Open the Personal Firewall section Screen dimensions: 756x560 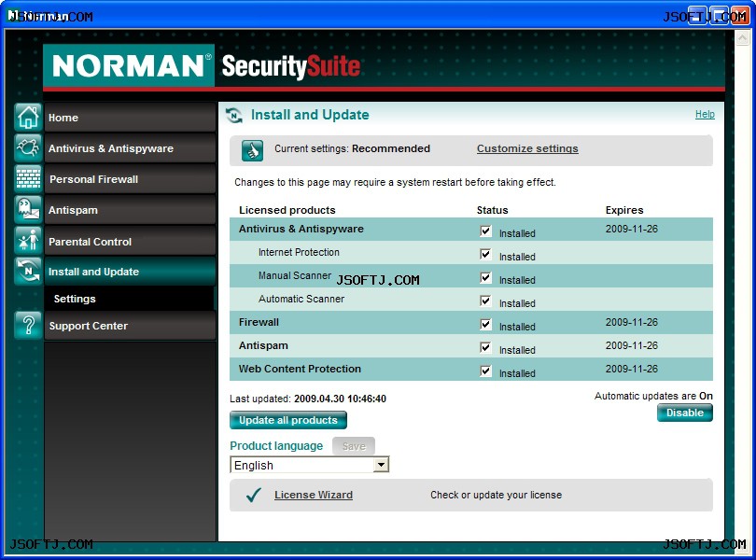(130, 179)
